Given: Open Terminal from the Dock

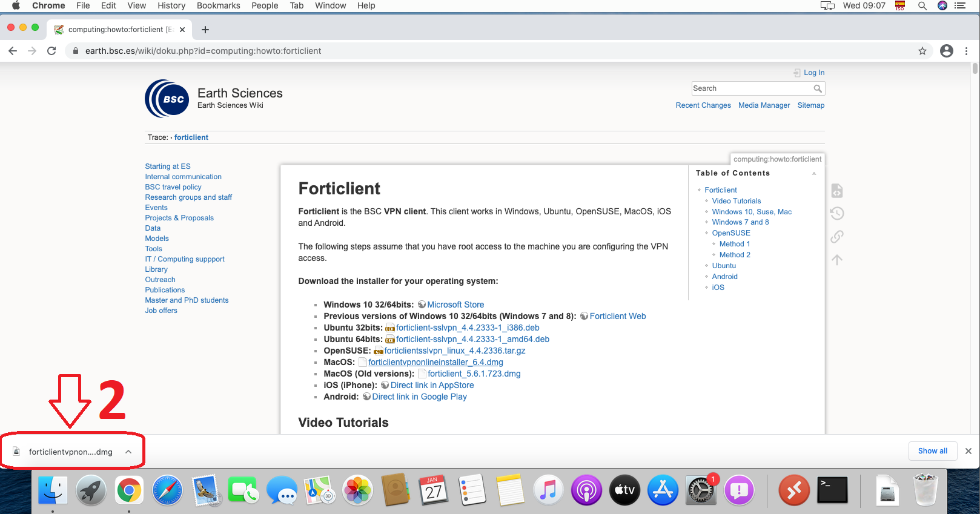Looking at the screenshot, I should pyautogui.click(x=832, y=490).
